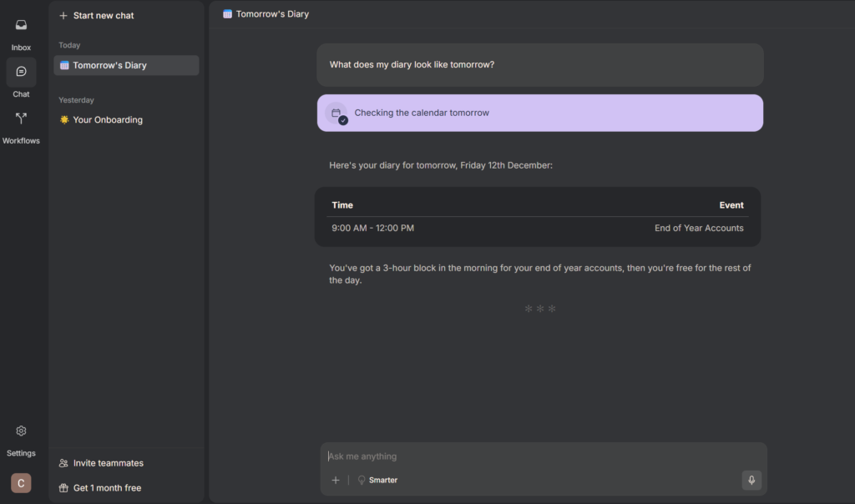The height and width of the screenshot is (504, 855).
Task: Click the End of Year Accounts event row
Action: [537, 228]
